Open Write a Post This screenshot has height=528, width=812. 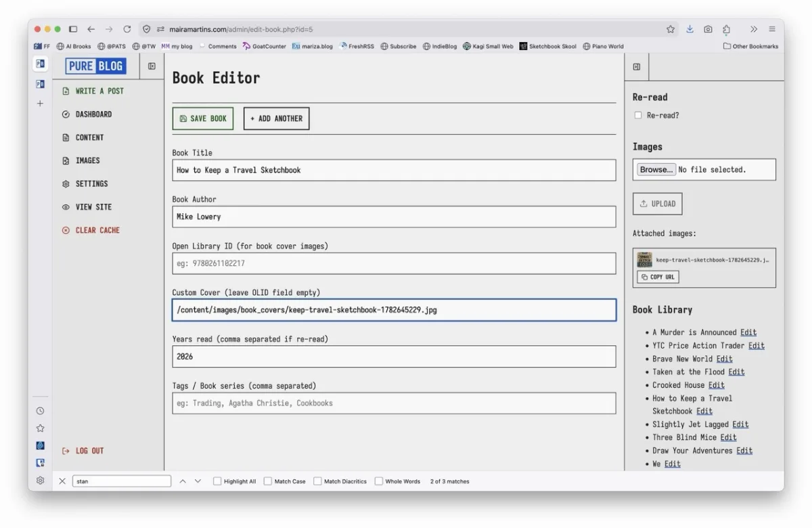coord(93,91)
